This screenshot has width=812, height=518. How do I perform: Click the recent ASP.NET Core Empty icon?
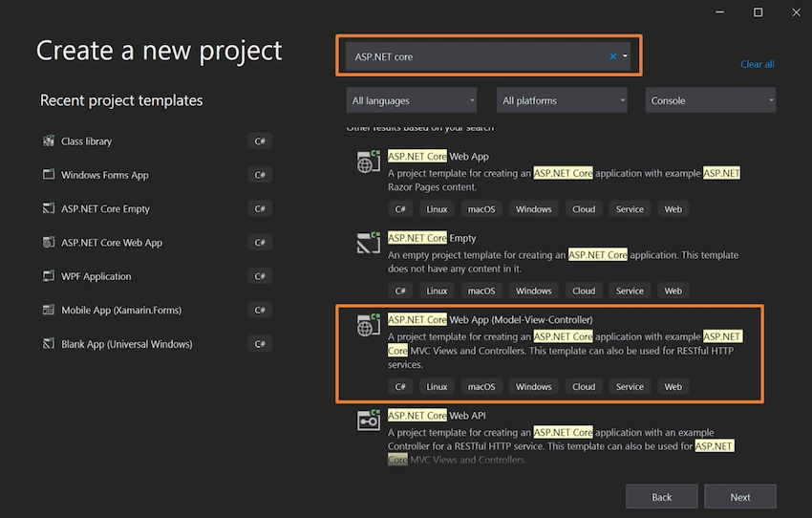click(x=48, y=208)
